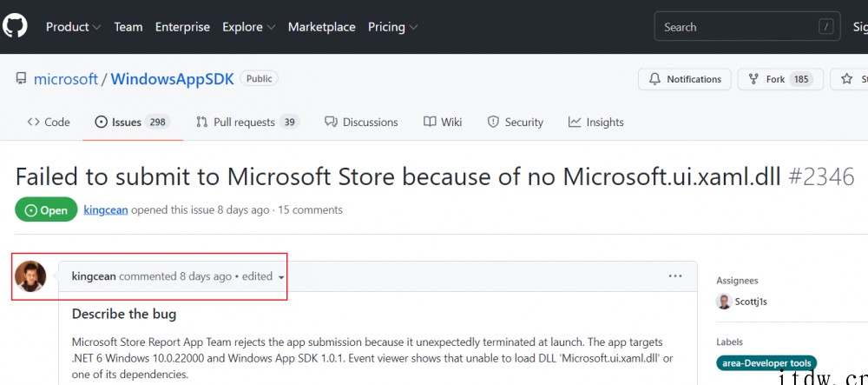Click the 15 comments text
This screenshot has height=385, width=868.
(311, 210)
